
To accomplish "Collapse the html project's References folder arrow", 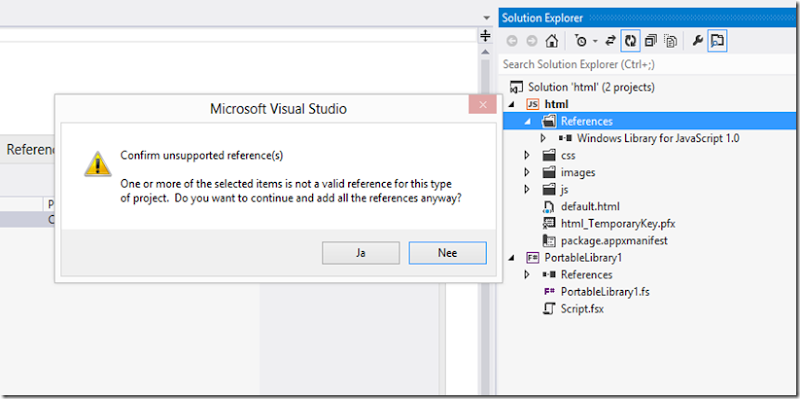I will 528,121.
